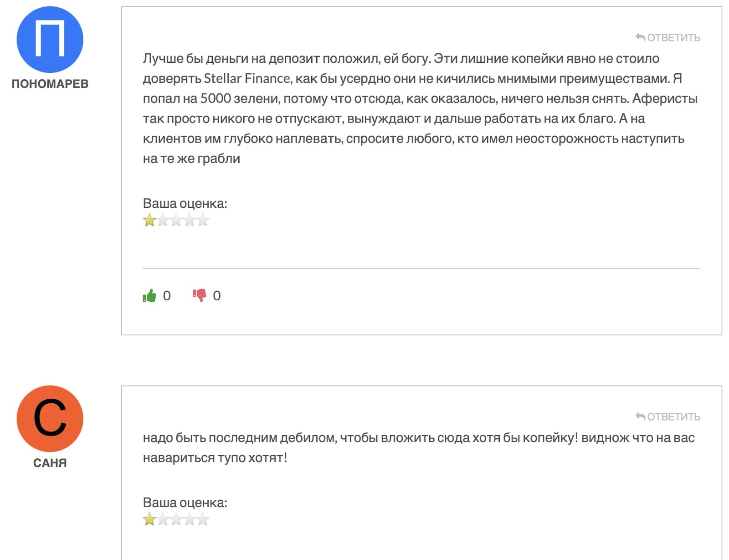Screen dimensions: 729x560
Task: Click the dislike count next to thumbs-down
Action: (x=217, y=296)
